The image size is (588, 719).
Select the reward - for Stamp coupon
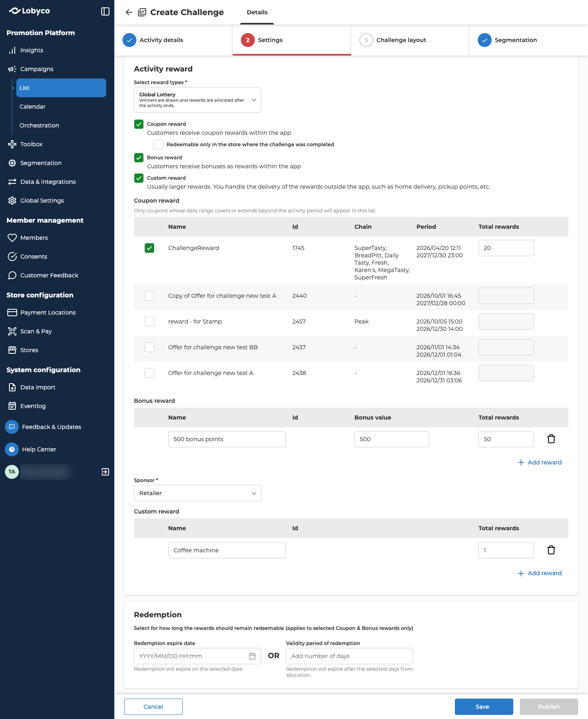149,322
